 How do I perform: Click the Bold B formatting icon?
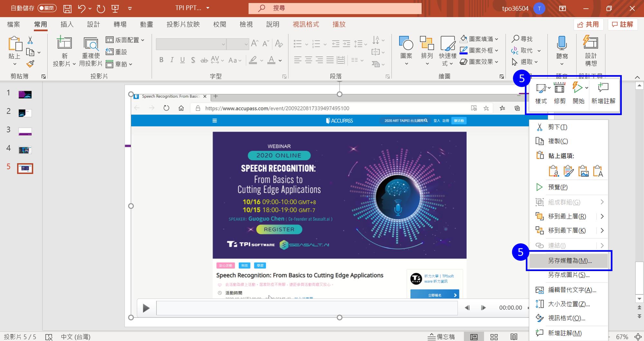pyautogui.click(x=161, y=60)
